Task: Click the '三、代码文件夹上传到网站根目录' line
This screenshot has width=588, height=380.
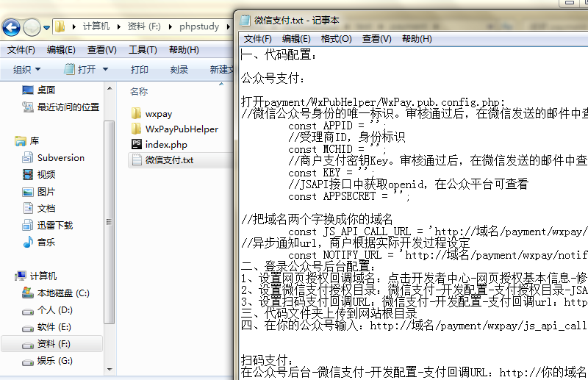Action: coord(329,314)
